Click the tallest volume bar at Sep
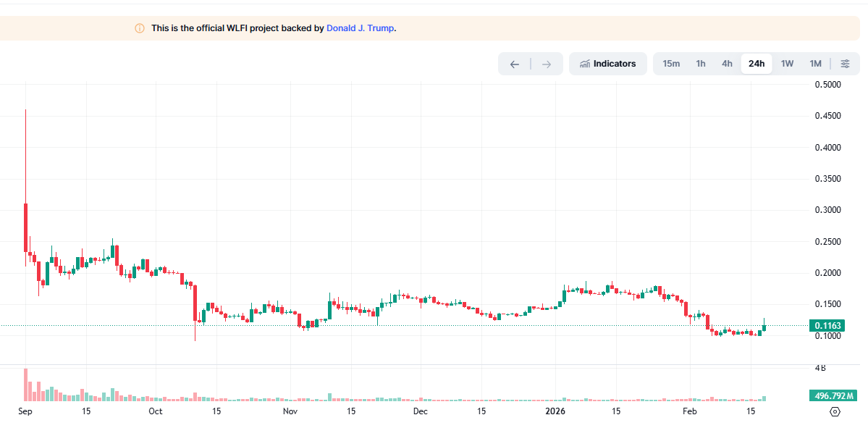Image resolution: width=868 pixels, height=428 pixels. click(x=25, y=385)
